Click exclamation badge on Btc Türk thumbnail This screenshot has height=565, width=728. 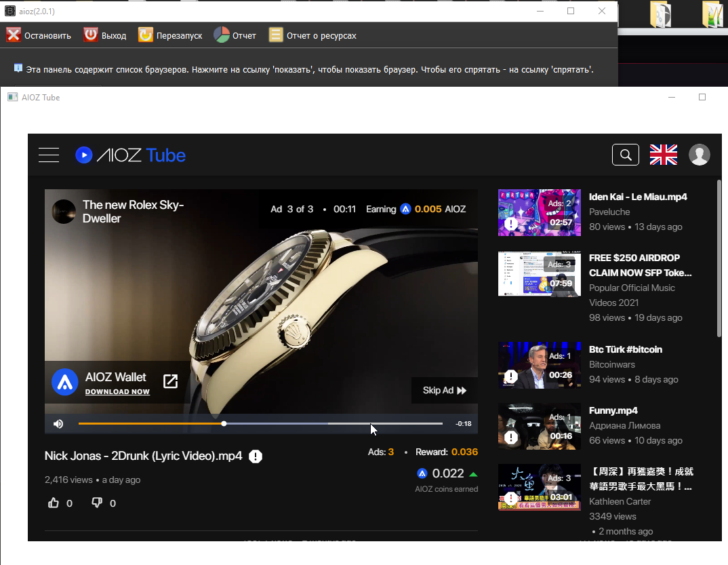pos(511,376)
